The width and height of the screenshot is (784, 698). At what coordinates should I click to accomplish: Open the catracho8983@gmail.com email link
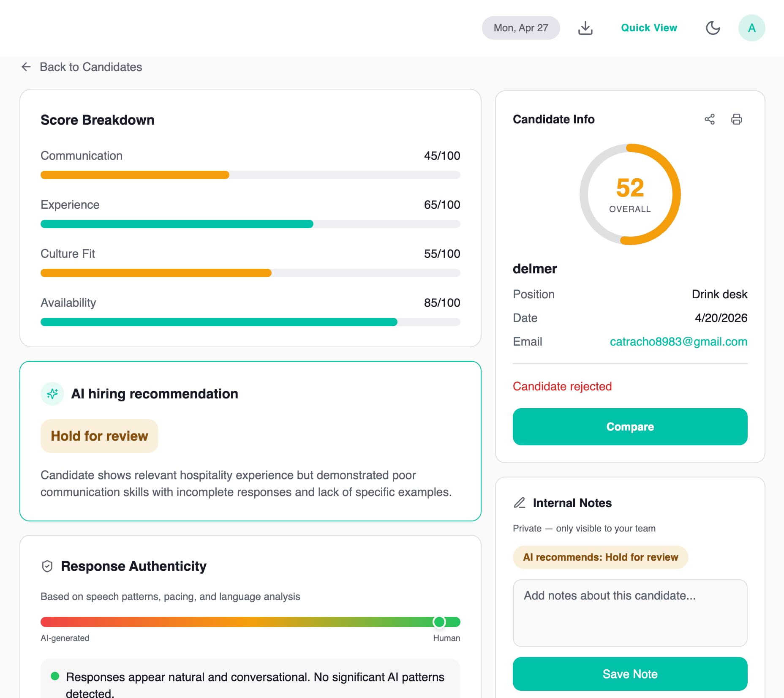pyautogui.click(x=678, y=341)
